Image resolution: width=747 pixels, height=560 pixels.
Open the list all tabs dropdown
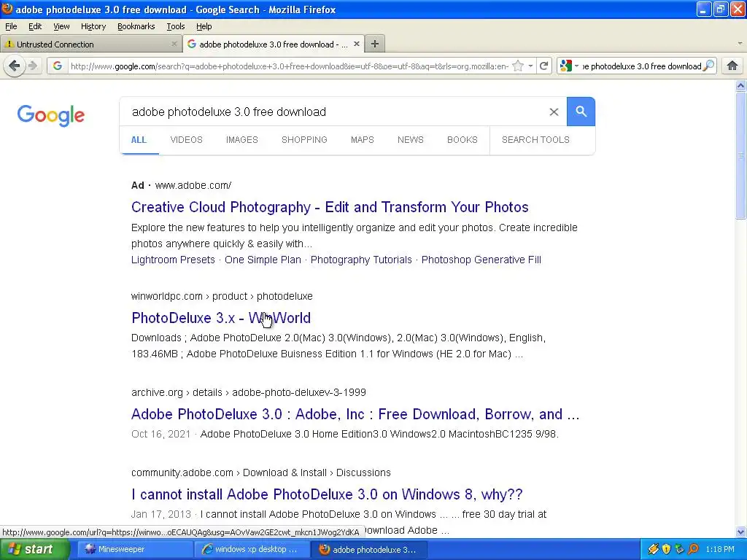pyautogui.click(x=740, y=43)
